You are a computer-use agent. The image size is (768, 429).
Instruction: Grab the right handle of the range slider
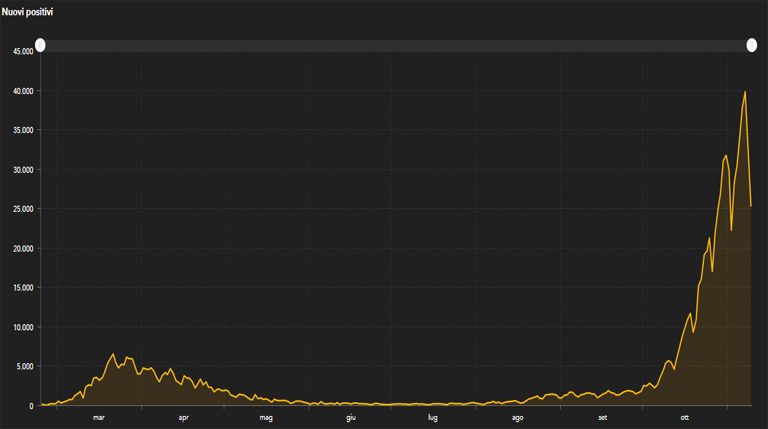point(751,46)
